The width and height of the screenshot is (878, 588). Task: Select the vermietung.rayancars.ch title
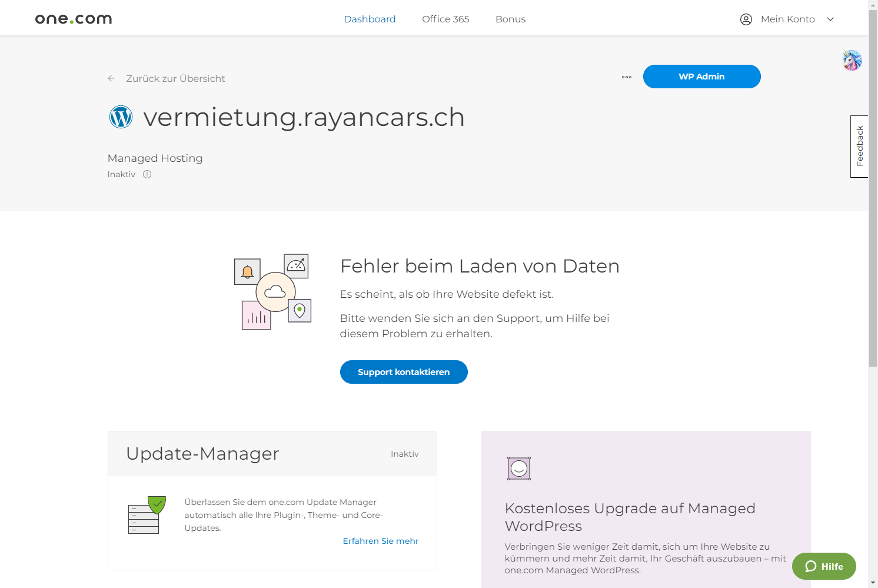point(304,117)
